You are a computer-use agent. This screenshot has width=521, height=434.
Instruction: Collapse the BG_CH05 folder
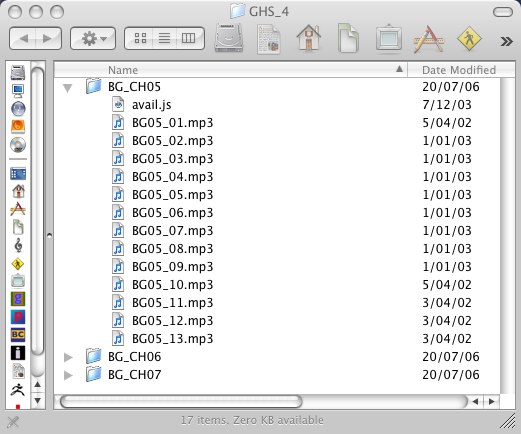pos(68,88)
